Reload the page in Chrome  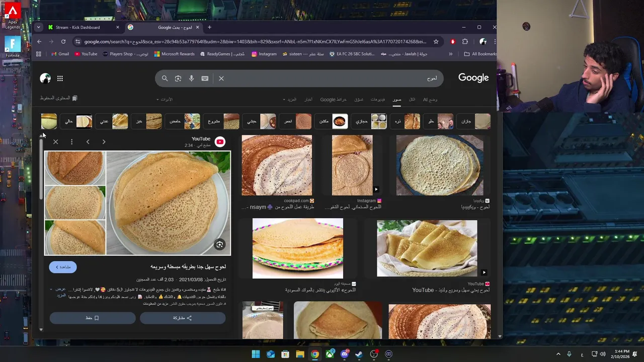[63, 42]
